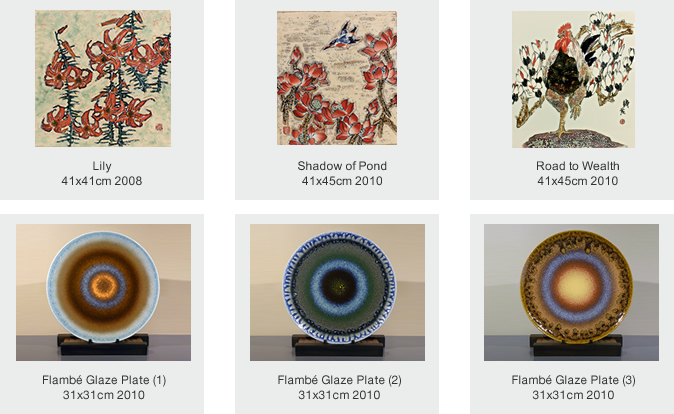
Task: Click 31x31cm 2010 under Plate (3)
Action: (x=573, y=395)
